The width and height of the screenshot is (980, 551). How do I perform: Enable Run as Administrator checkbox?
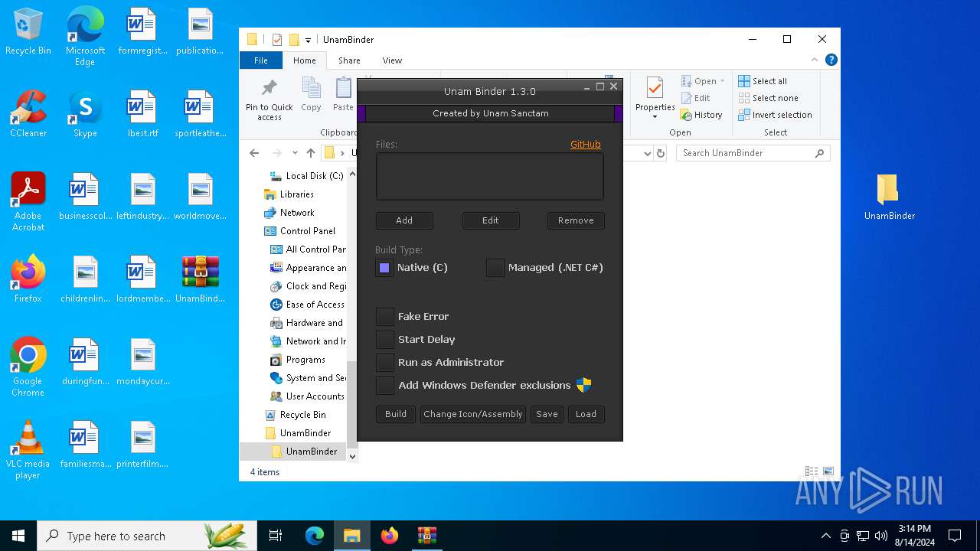[385, 362]
